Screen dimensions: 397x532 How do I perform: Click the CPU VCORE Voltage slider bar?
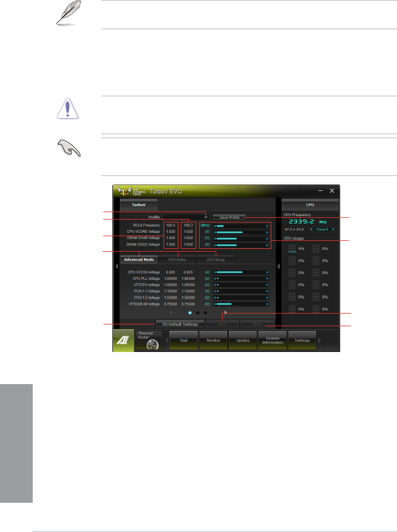pos(241,232)
